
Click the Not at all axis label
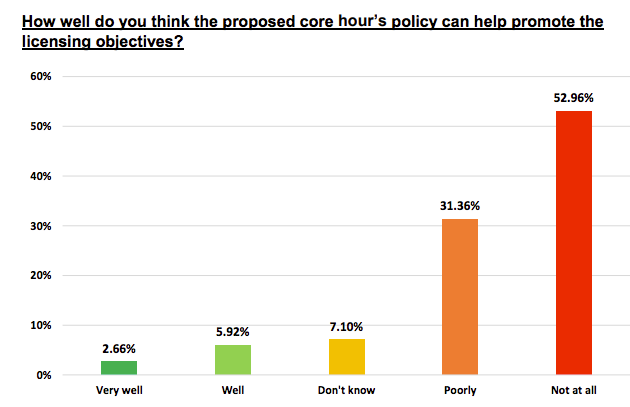tap(574, 390)
